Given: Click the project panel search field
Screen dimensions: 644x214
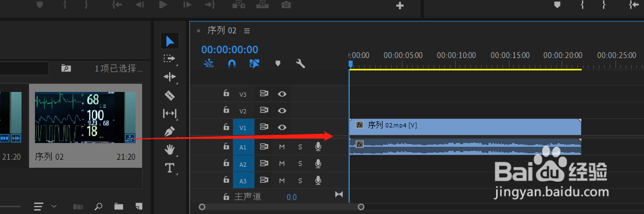Looking at the screenshot, I should pyautogui.click(x=24, y=68).
